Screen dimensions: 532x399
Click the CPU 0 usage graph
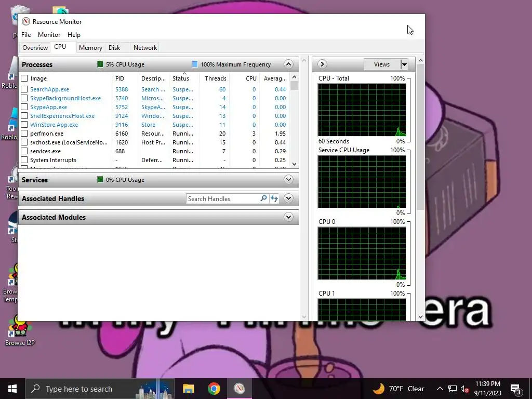(362, 254)
